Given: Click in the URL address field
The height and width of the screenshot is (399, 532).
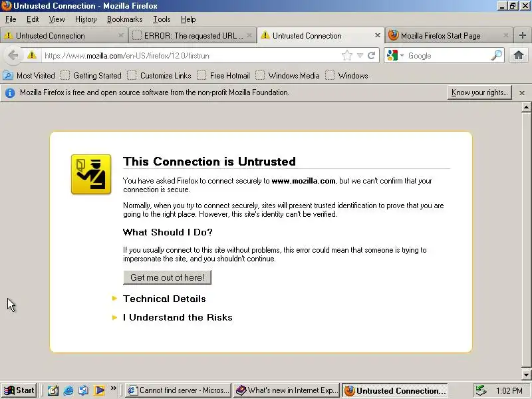Looking at the screenshot, I should (192, 55).
